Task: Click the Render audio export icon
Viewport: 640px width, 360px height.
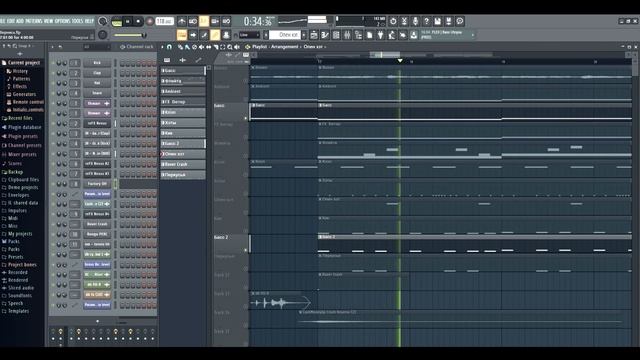Action: pos(448,21)
